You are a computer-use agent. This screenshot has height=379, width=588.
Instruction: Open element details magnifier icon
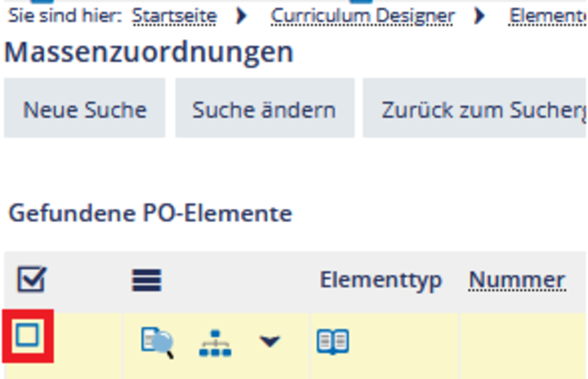click(x=158, y=342)
